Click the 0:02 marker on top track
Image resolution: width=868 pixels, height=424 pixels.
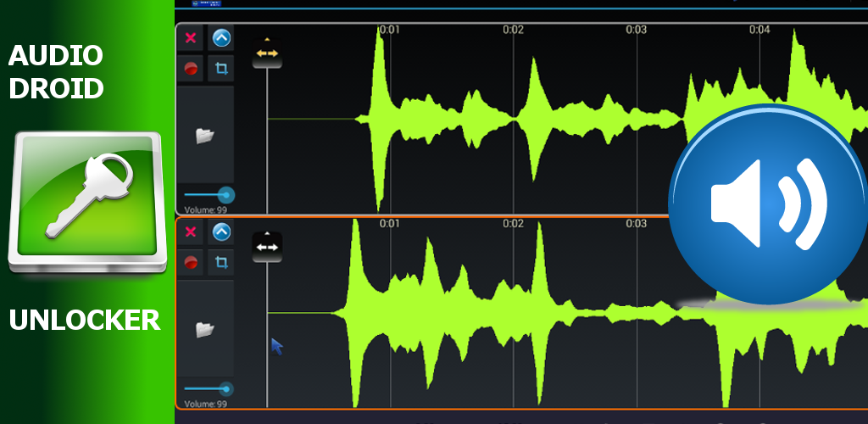click(513, 30)
